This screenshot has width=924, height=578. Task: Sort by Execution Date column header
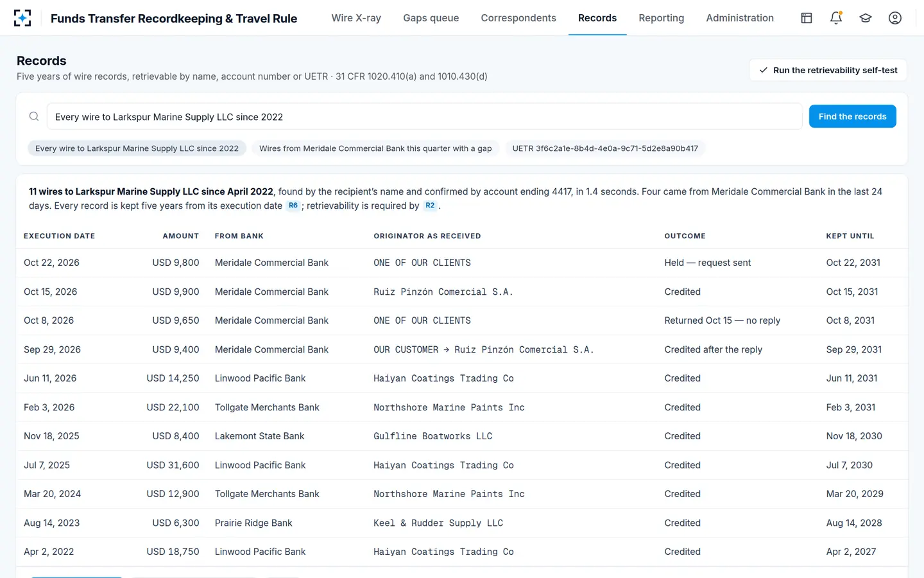click(x=60, y=236)
